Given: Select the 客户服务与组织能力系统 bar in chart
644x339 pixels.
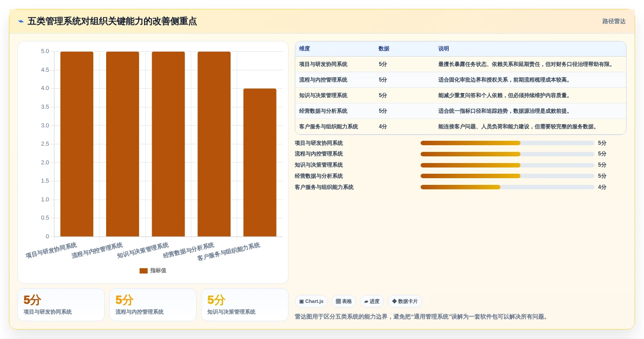Looking at the screenshot, I should point(260,163).
